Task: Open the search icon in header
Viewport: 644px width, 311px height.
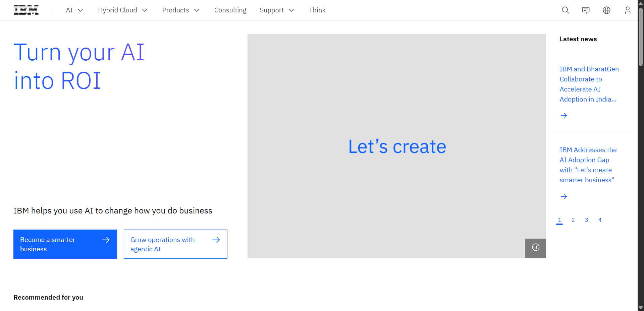Action: [566, 10]
